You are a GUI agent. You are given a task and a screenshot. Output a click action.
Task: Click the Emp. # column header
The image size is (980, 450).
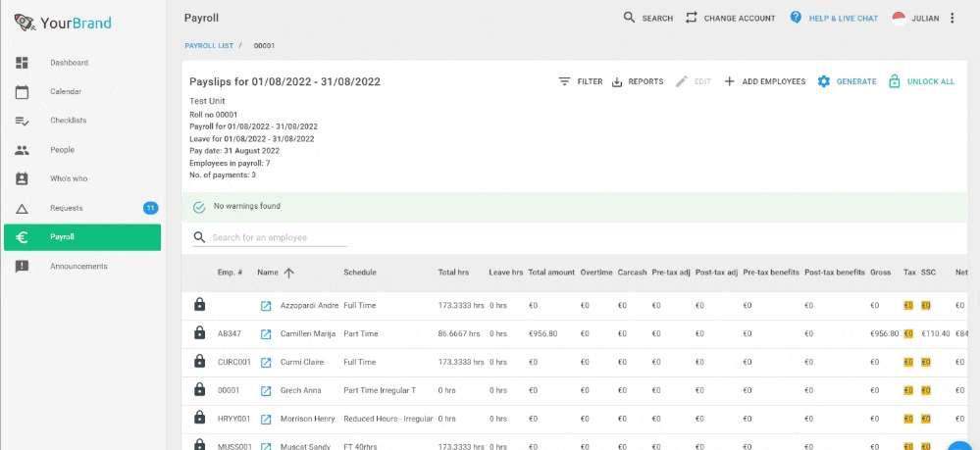[230, 273]
